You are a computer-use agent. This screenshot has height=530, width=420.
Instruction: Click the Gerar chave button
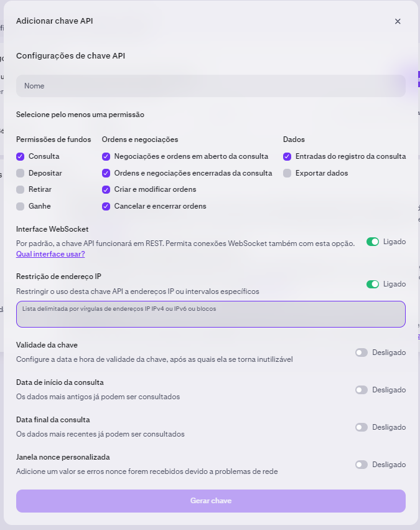coord(211,501)
